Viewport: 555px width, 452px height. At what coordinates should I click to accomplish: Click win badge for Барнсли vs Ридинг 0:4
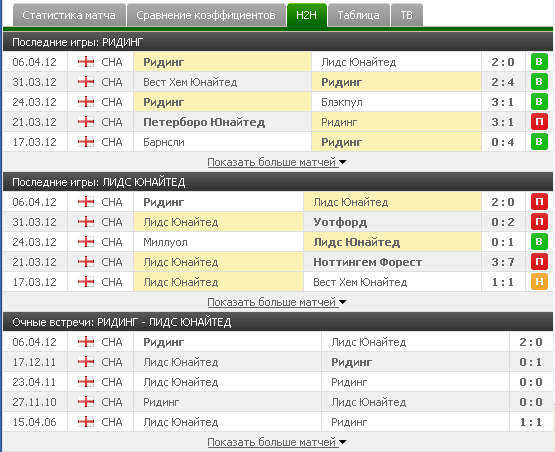tap(539, 142)
